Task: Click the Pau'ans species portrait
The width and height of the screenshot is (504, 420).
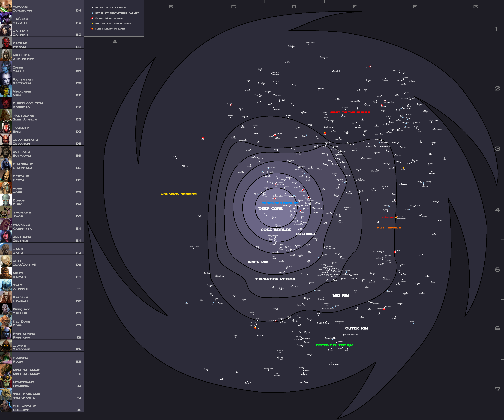Action: tap(6, 297)
